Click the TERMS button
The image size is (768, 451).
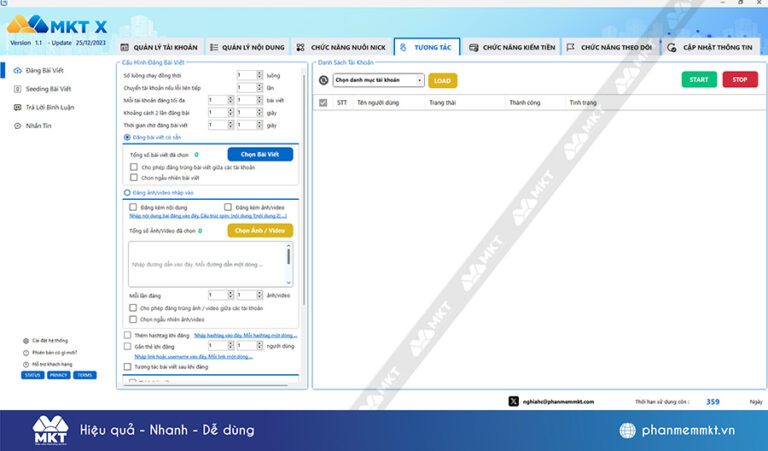[x=85, y=376]
